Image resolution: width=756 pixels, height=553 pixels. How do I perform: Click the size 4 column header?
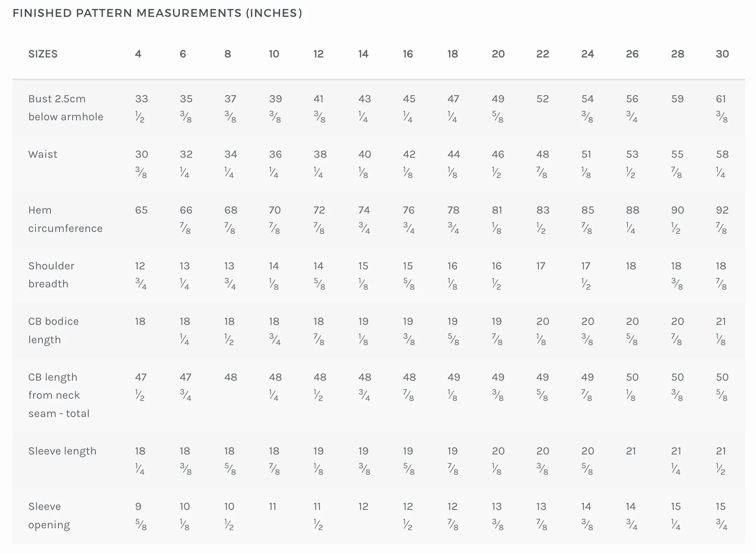pyautogui.click(x=138, y=54)
